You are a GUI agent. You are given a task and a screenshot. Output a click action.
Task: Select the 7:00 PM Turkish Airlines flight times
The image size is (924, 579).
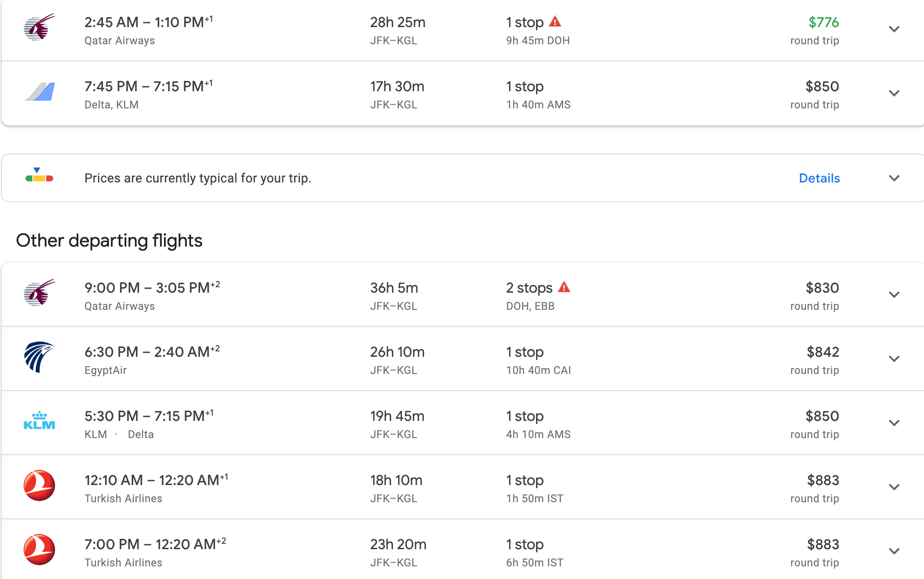point(155,544)
